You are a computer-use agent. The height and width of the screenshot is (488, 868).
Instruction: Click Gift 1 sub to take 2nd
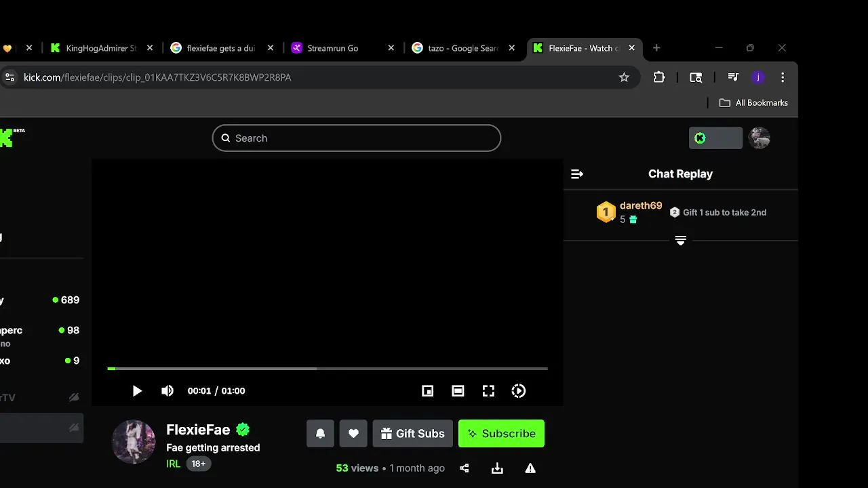tap(718, 212)
